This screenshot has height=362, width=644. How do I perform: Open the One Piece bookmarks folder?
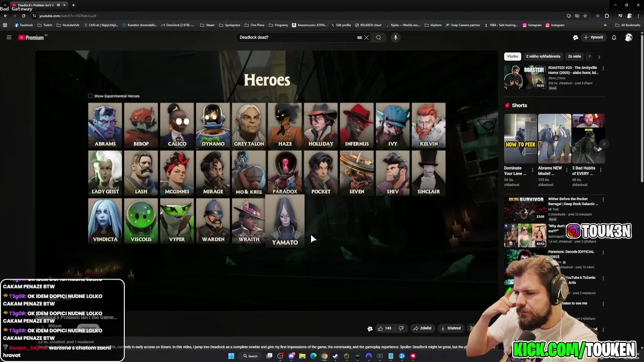coord(255,25)
